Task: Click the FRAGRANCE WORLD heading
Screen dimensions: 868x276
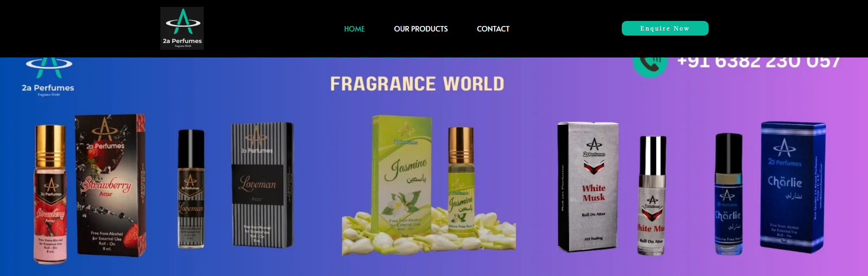Action: tap(417, 84)
